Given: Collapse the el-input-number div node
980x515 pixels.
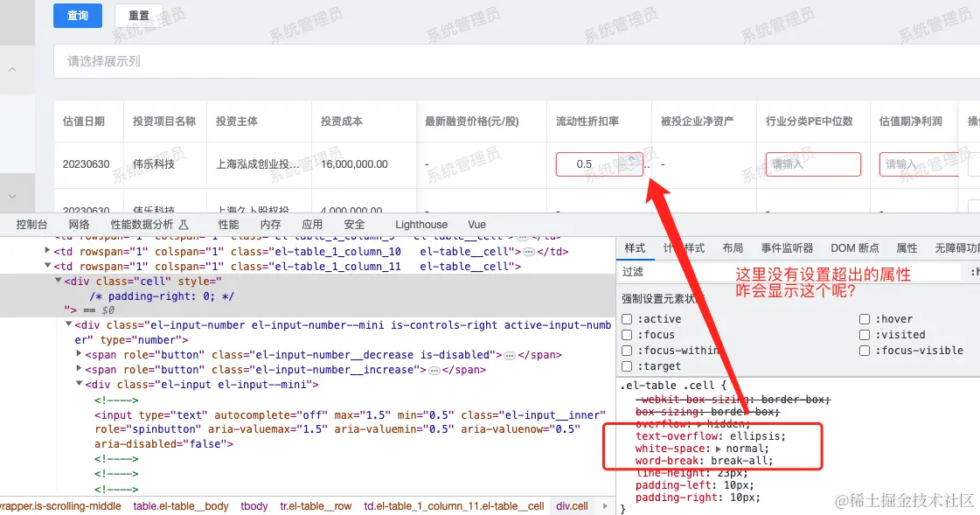Looking at the screenshot, I should (69, 324).
